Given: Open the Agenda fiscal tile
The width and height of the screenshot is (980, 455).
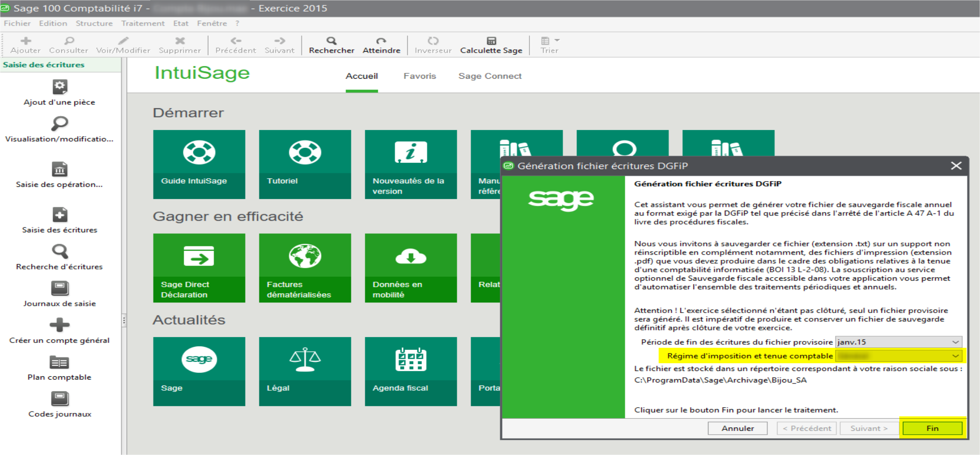Looking at the screenshot, I should coord(411,371).
